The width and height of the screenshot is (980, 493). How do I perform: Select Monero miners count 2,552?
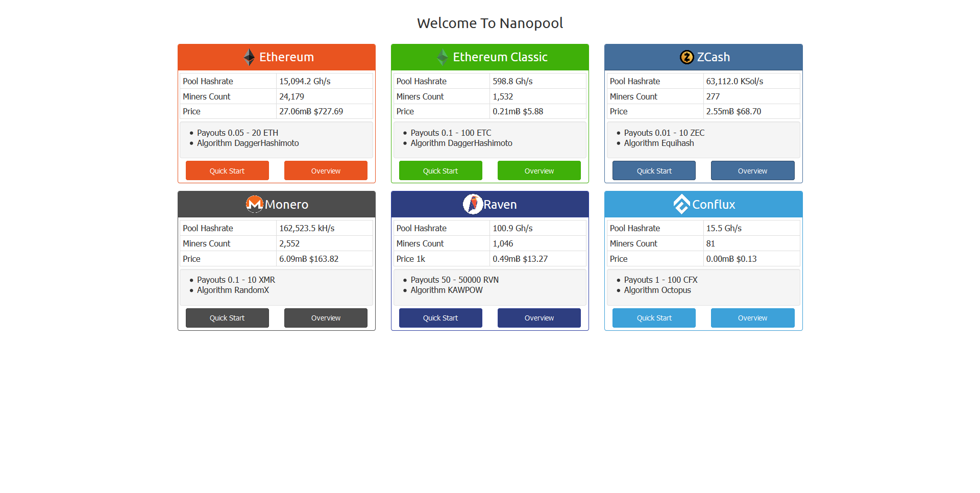coord(289,243)
